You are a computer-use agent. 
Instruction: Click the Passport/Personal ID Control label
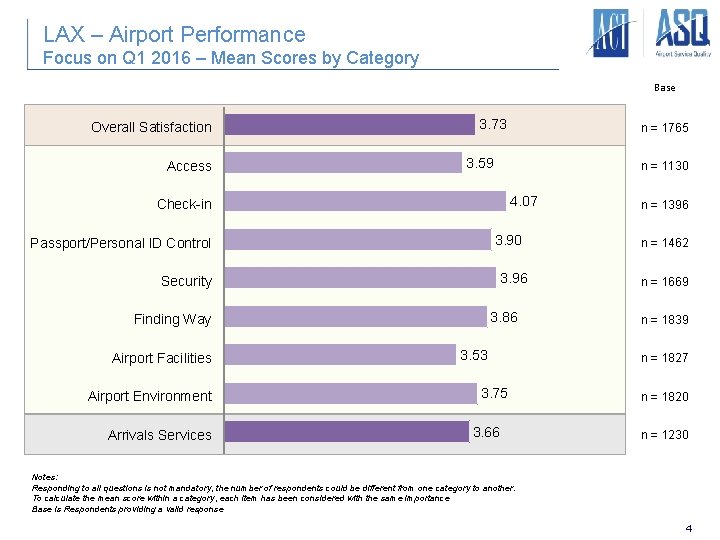pyautogui.click(x=121, y=243)
